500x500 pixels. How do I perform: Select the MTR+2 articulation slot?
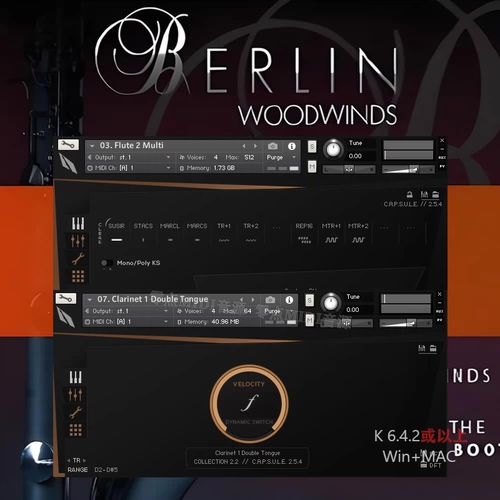pyautogui.click(x=358, y=232)
